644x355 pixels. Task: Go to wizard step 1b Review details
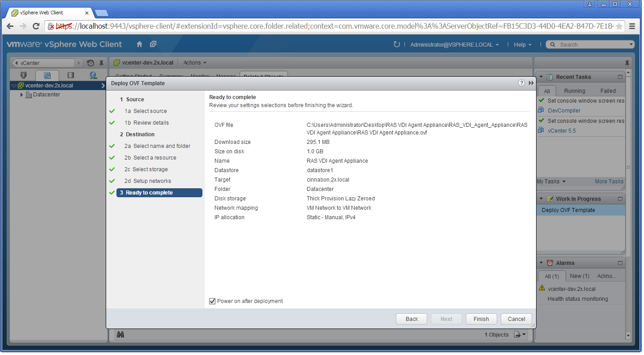146,123
